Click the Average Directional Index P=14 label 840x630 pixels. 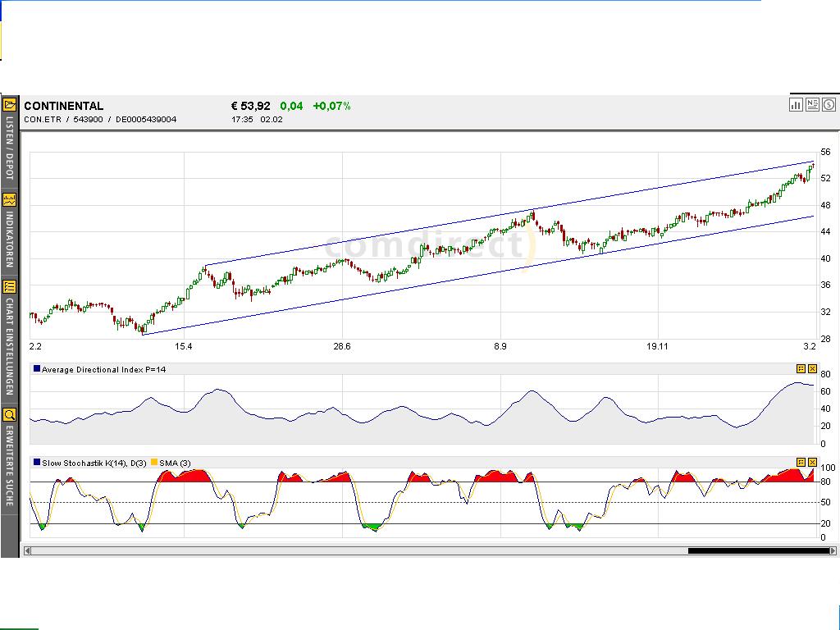click(104, 369)
